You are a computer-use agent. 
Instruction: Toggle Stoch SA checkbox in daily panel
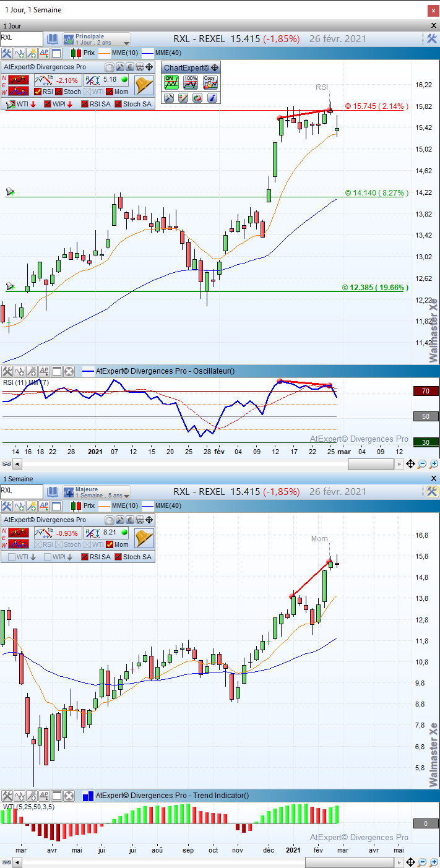click(119, 104)
